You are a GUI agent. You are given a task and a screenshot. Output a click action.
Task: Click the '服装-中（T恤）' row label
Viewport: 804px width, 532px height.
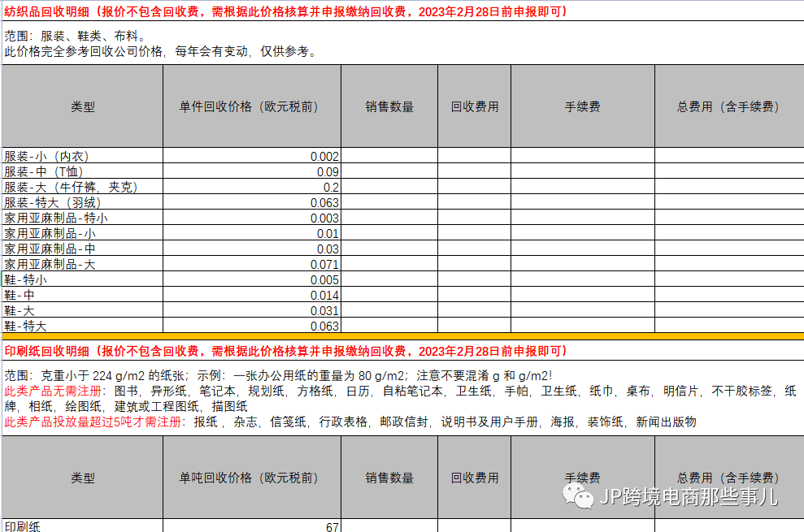(44, 171)
